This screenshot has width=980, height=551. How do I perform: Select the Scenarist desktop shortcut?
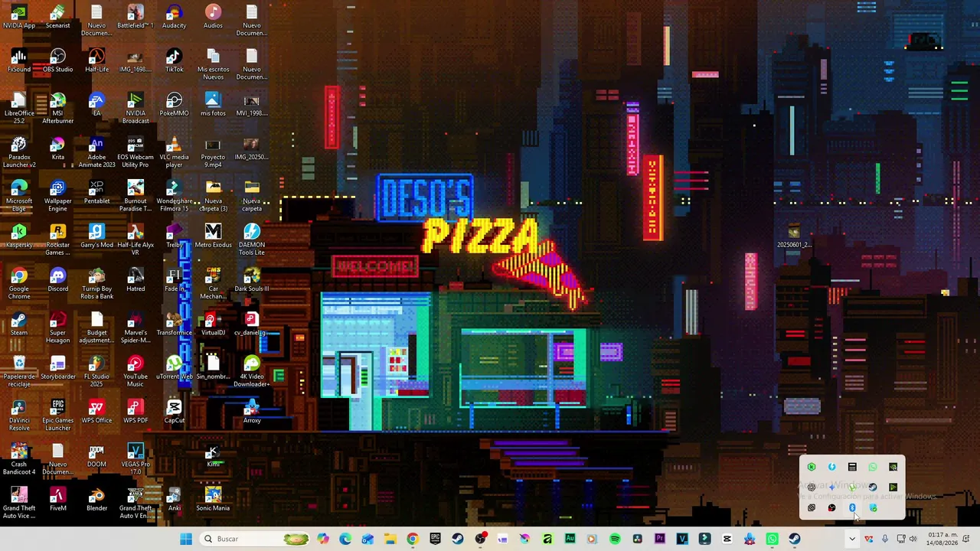point(58,18)
